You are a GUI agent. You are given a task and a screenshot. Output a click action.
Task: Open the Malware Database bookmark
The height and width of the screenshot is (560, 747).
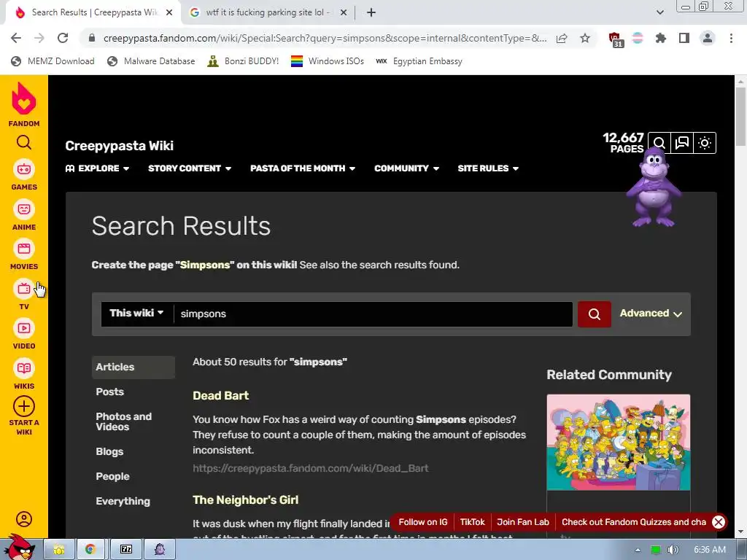click(x=151, y=61)
